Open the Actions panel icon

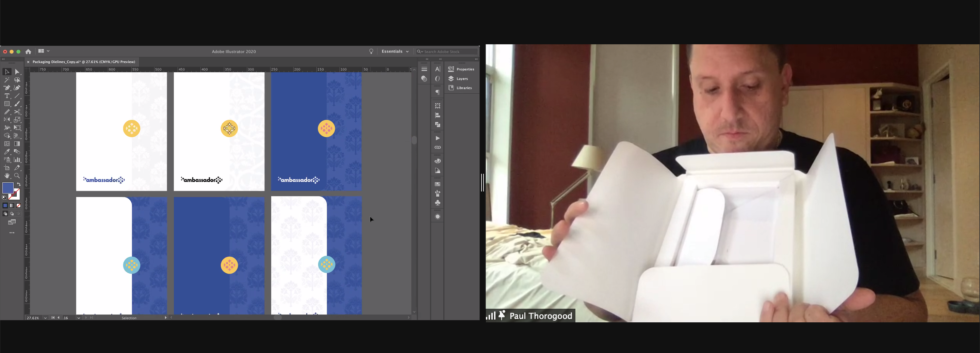click(x=438, y=138)
